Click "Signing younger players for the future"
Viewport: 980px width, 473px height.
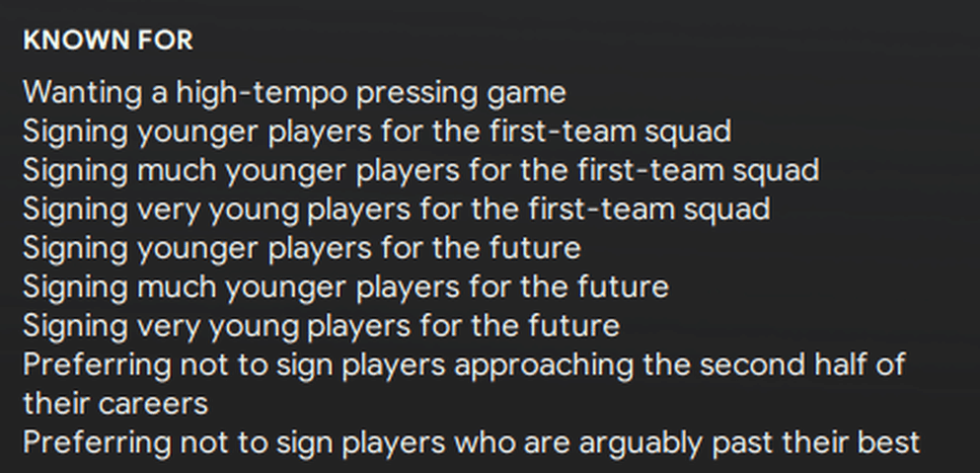[x=301, y=248]
